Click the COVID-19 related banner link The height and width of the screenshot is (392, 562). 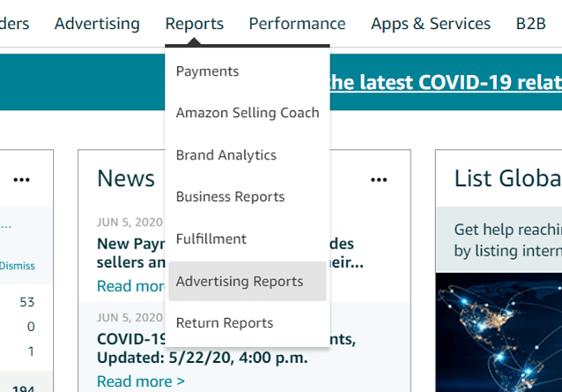[446, 83]
